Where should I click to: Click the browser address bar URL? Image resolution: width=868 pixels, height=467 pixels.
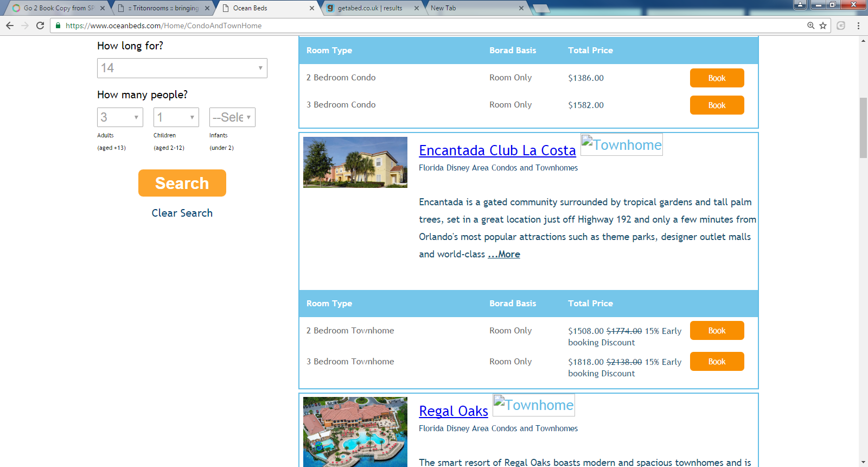163,26
